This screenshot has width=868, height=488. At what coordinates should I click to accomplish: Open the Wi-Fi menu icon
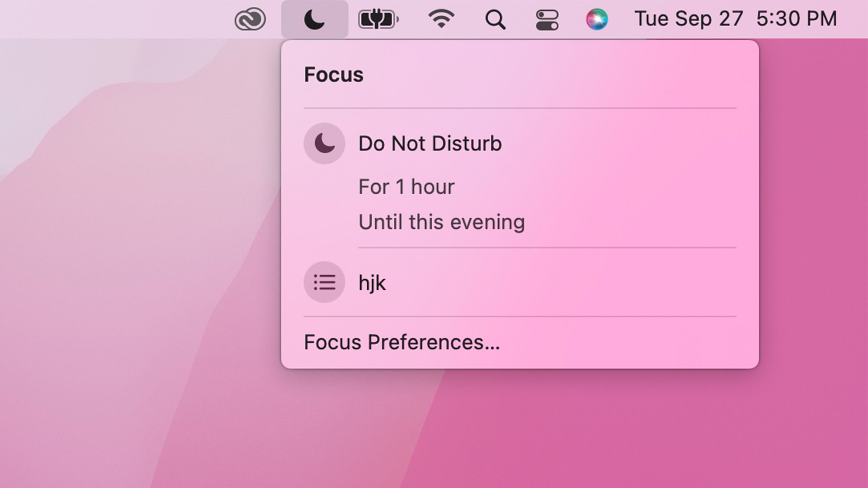[x=441, y=19]
